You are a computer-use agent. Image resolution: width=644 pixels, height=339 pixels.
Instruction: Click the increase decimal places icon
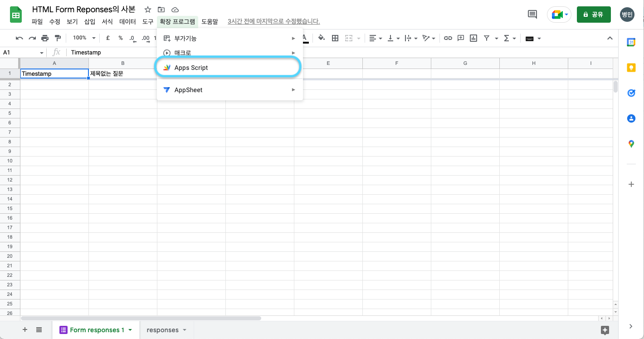(x=146, y=38)
